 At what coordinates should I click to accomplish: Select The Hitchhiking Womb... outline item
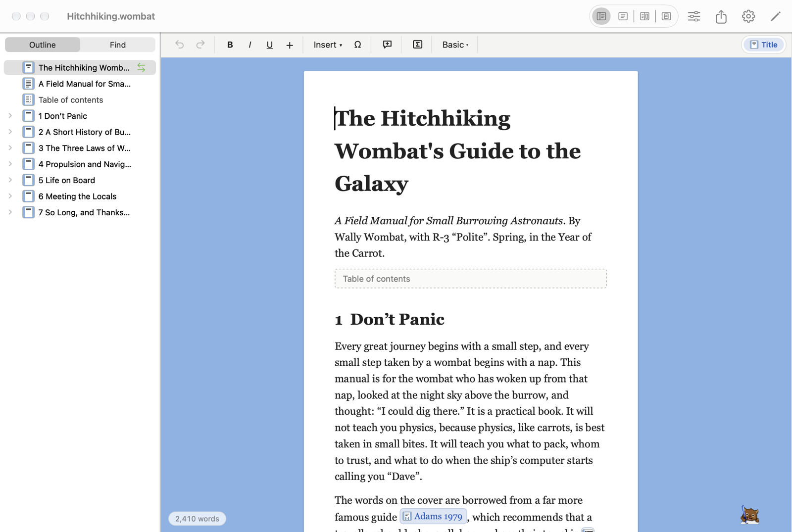click(x=80, y=67)
